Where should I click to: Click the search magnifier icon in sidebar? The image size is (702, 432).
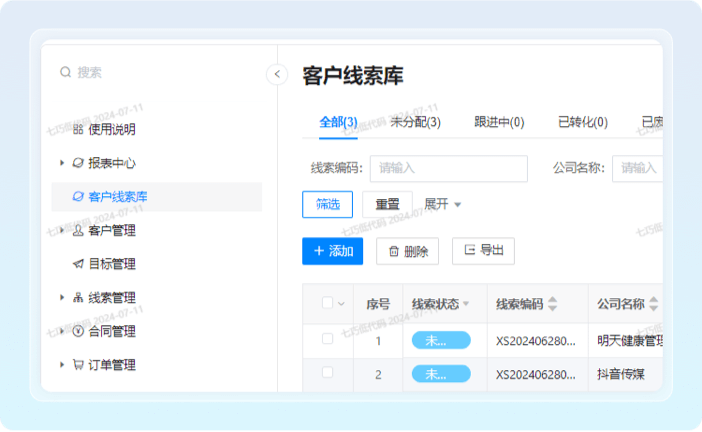point(66,72)
